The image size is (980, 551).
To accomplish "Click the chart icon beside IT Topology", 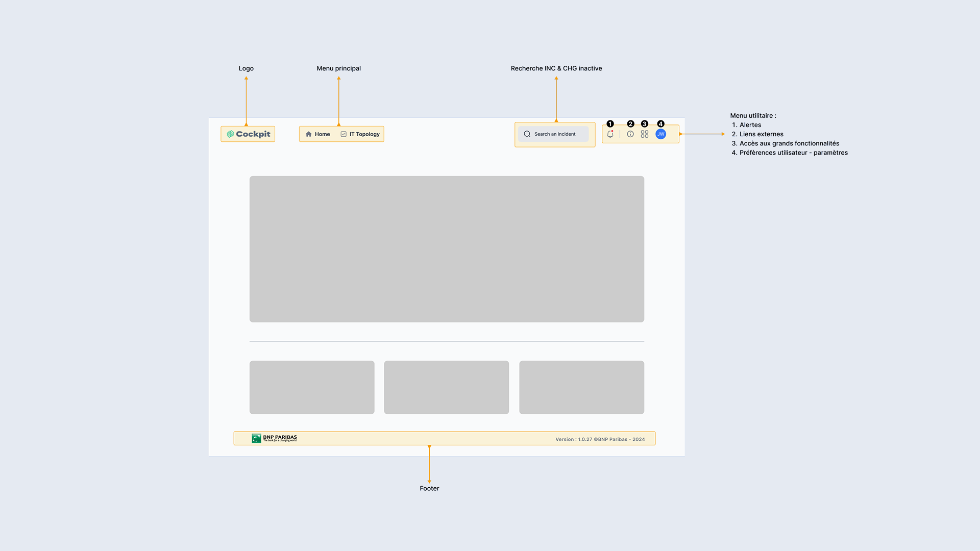I will pos(344,134).
